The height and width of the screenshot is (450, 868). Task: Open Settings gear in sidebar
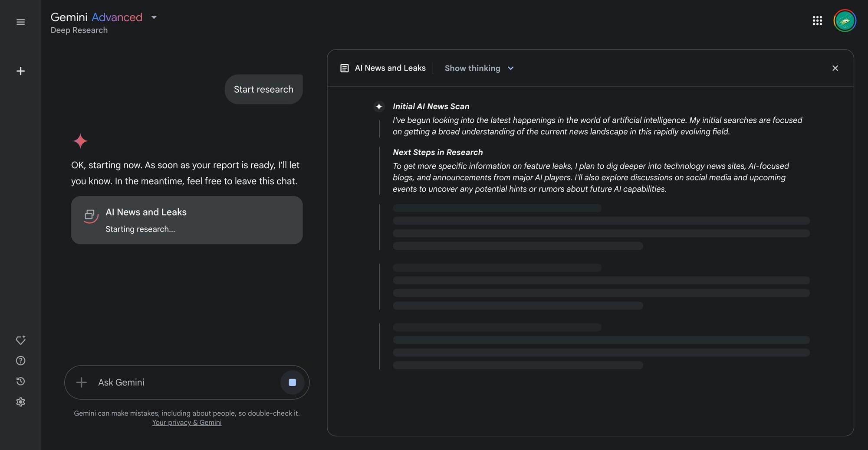[20, 402]
